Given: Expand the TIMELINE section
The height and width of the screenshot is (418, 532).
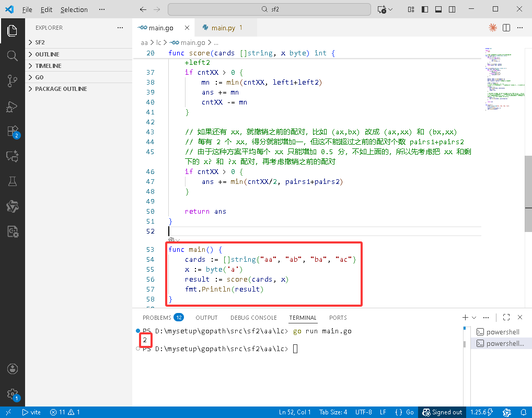Looking at the screenshot, I should 79,66.
